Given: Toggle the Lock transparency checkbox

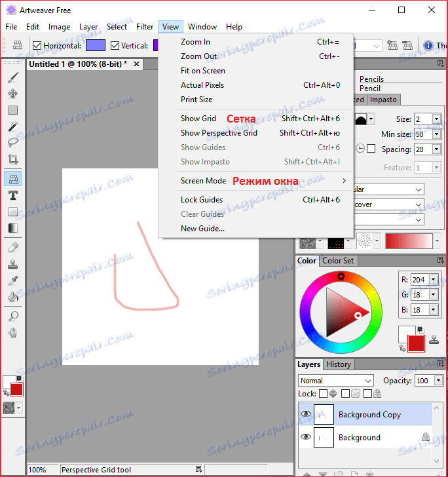Looking at the screenshot, I should 346,394.
